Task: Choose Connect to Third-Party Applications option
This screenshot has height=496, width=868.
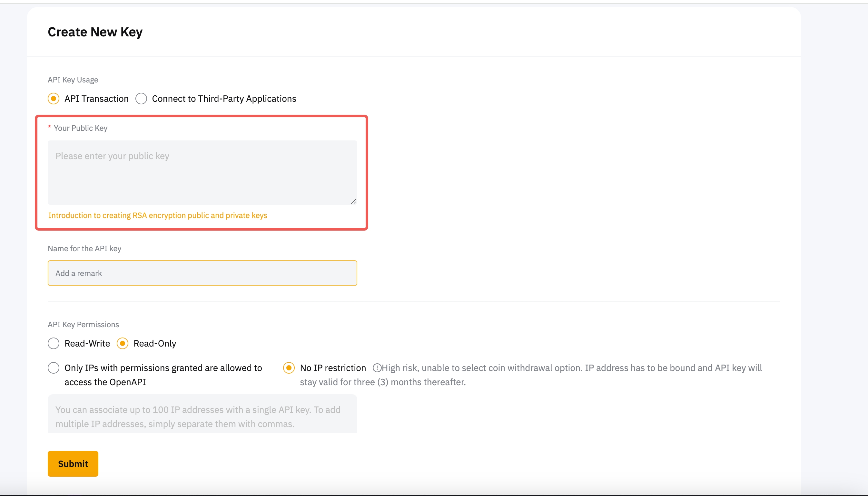Action: (x=141, y=99)
